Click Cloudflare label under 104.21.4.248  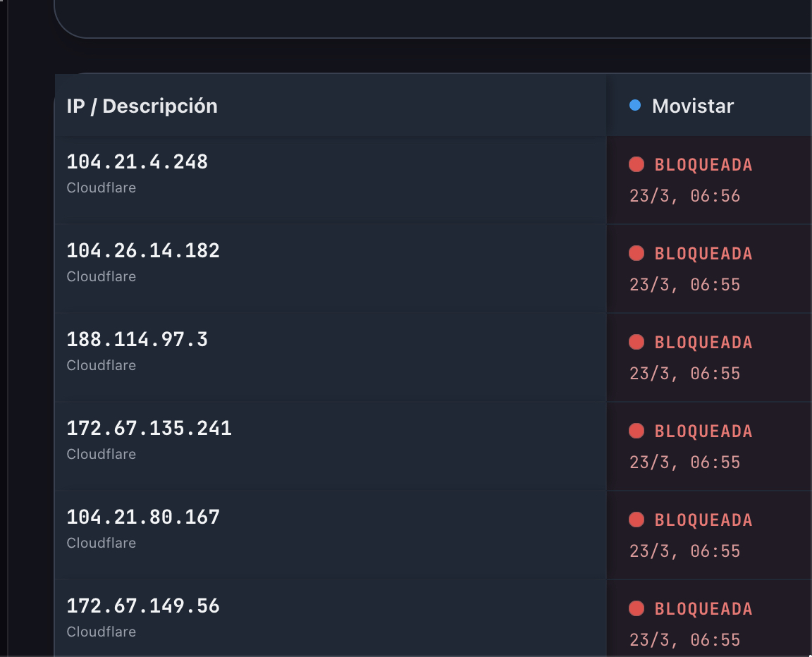(x=101, y=188)
